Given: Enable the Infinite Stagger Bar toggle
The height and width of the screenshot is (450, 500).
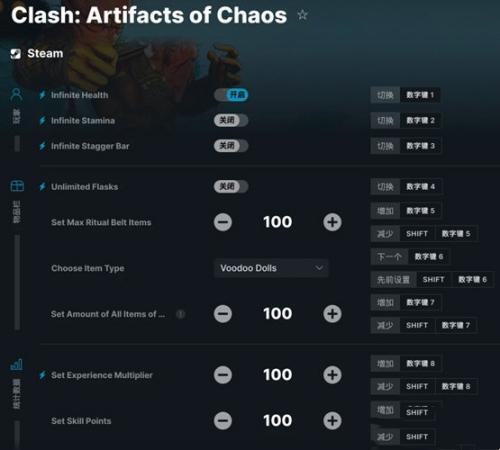Looking at the screenshot, I should coord(231,146).
